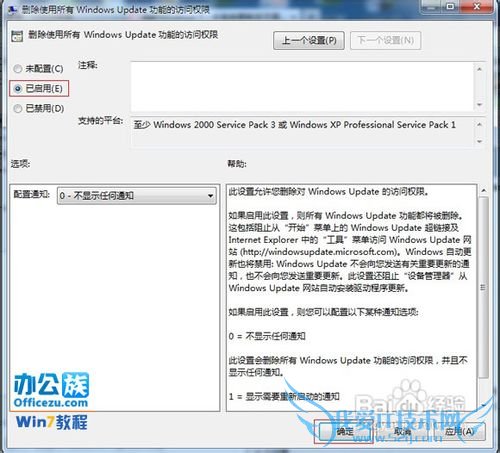
Task: Click the 应用(A) button
Action: (x=459, y=432)
